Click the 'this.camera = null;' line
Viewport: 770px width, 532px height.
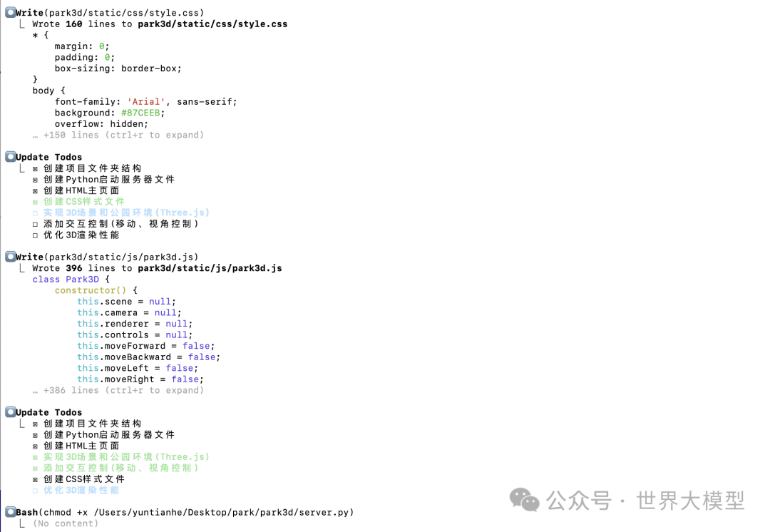click(x=129, y=312)
